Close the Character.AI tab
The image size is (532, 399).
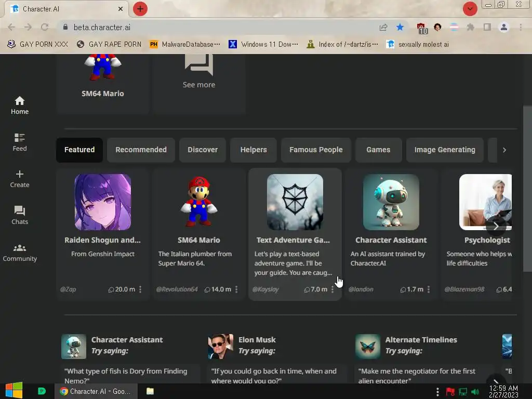coord(120,9)
